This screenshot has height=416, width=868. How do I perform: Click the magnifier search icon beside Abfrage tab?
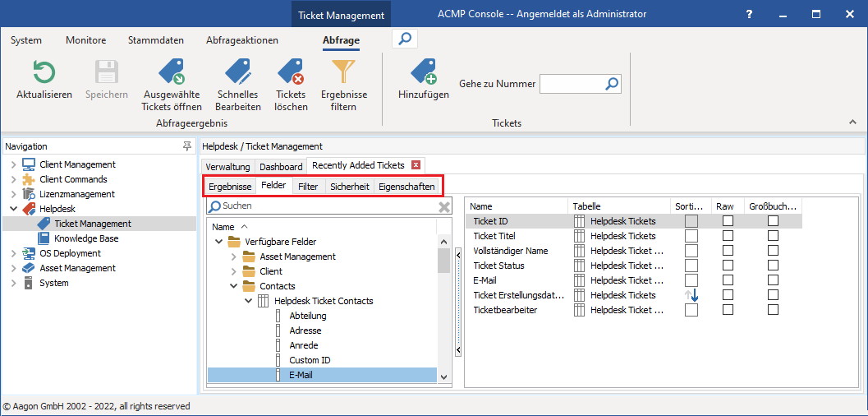point(405,39)
